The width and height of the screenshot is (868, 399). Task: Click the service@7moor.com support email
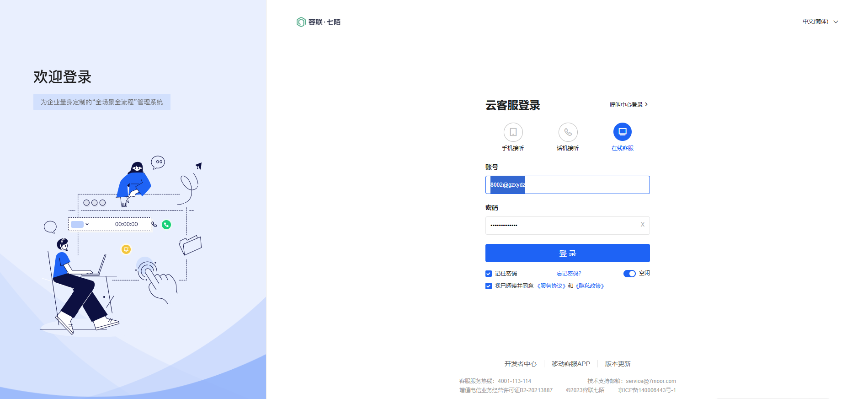pos(651,381)
